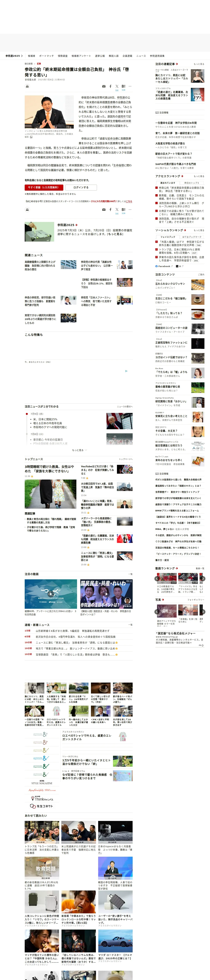Open 動画一覧 link in video ranking
Image resolution: width=210 pixels, height=980 pixels.
(x=200, y=568)
